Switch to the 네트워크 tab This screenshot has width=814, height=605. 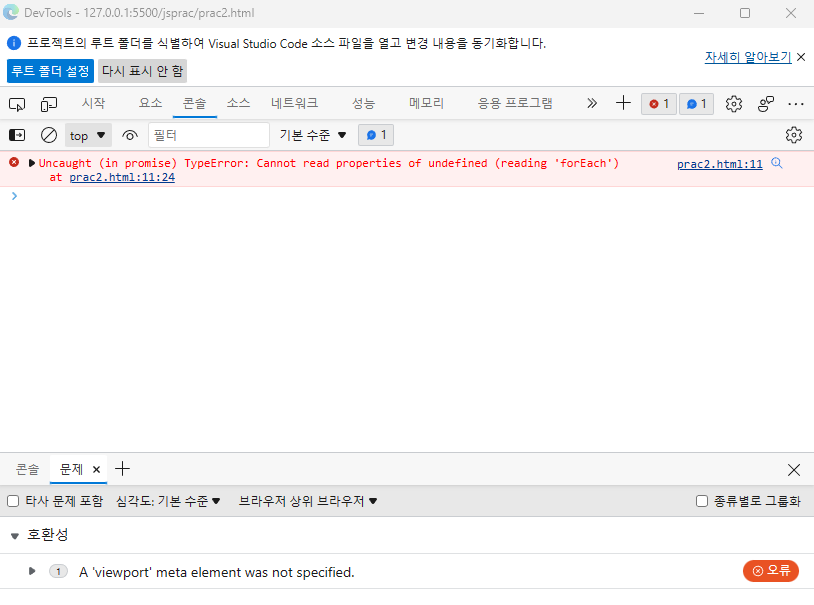294,103
